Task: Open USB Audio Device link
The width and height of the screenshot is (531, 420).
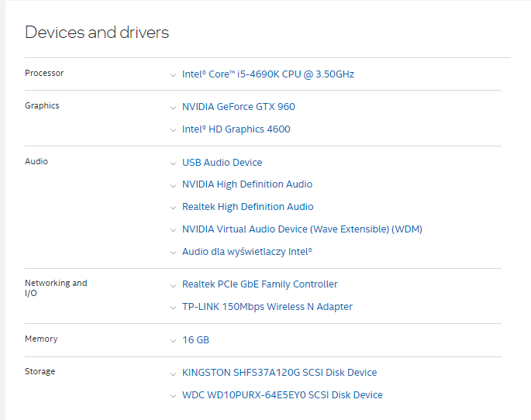Action: pyautogui.click(x=222, y=163)
